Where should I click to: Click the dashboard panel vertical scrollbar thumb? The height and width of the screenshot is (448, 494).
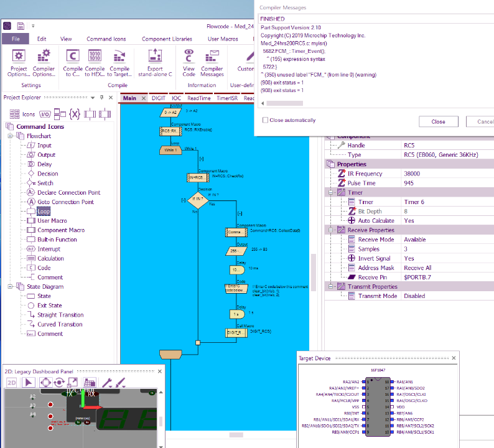(x=161, y=421)
